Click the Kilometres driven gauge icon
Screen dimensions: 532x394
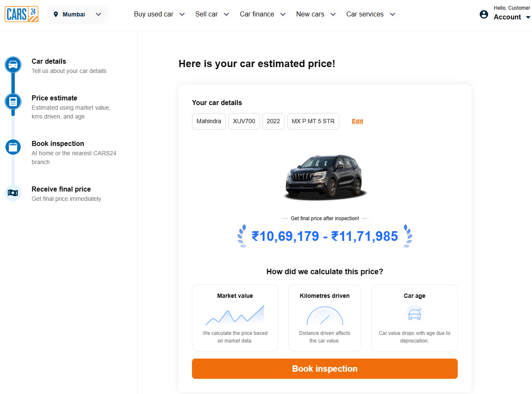pyautogui.click(x=324, y=316)
